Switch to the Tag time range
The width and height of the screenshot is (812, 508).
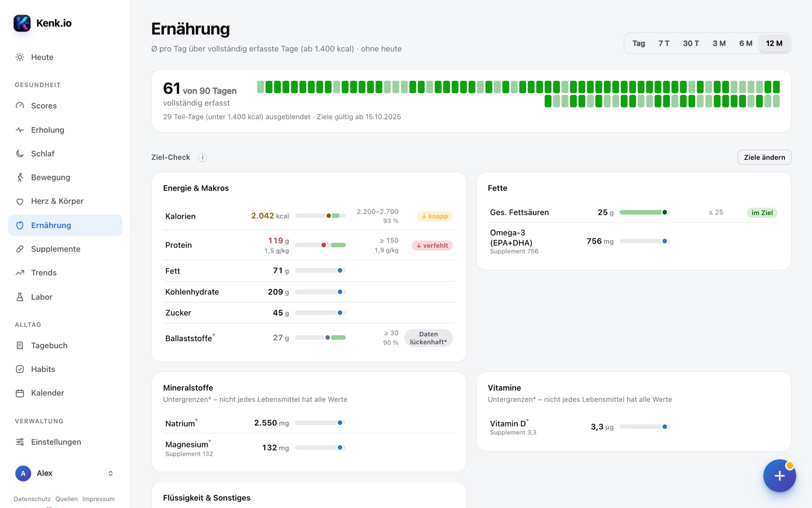[x=638, y=44]
